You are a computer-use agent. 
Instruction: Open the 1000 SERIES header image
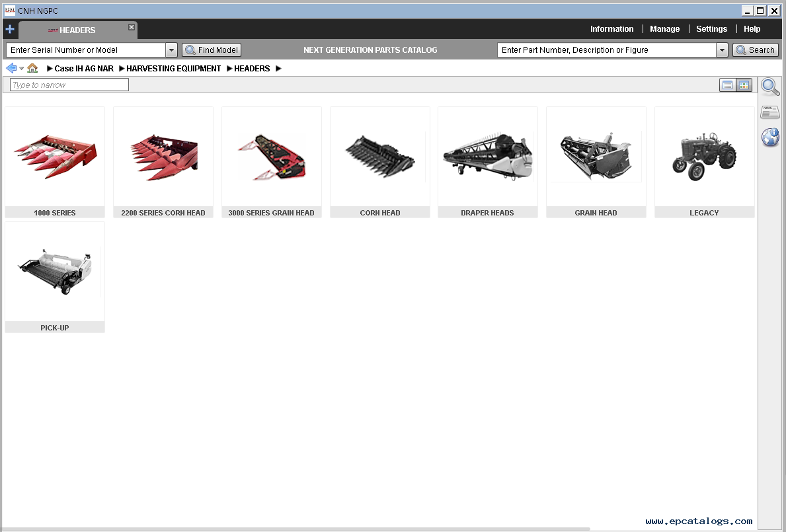tap(55, 156)
